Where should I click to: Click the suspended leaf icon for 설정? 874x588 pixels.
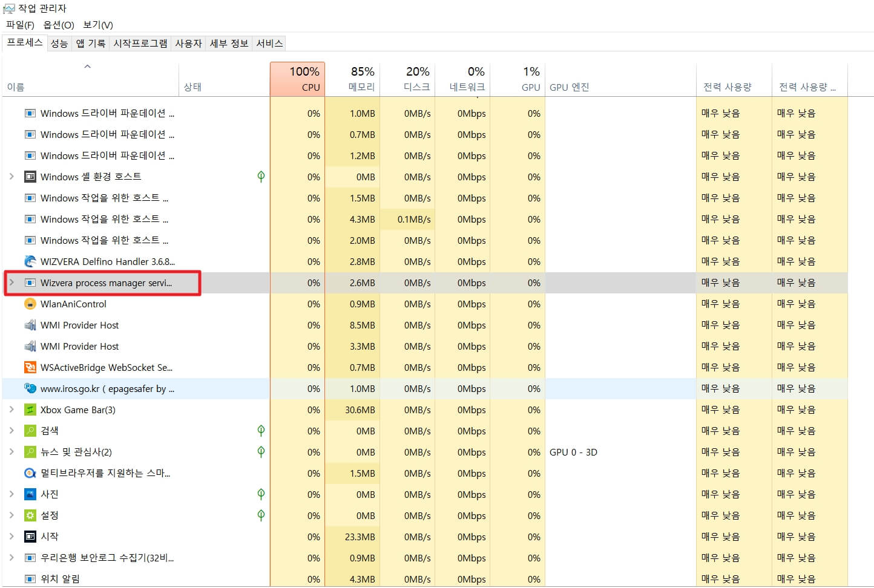click(x=261, y=515)
